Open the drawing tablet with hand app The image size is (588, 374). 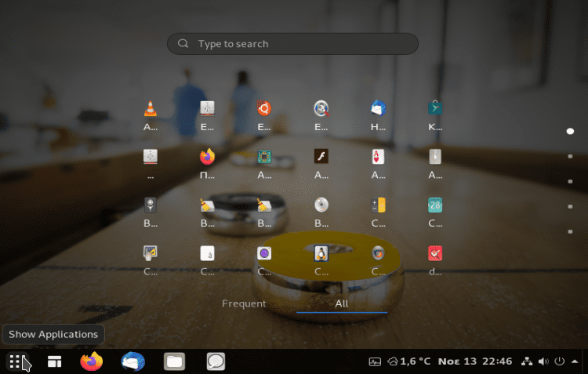coord(151,253)
